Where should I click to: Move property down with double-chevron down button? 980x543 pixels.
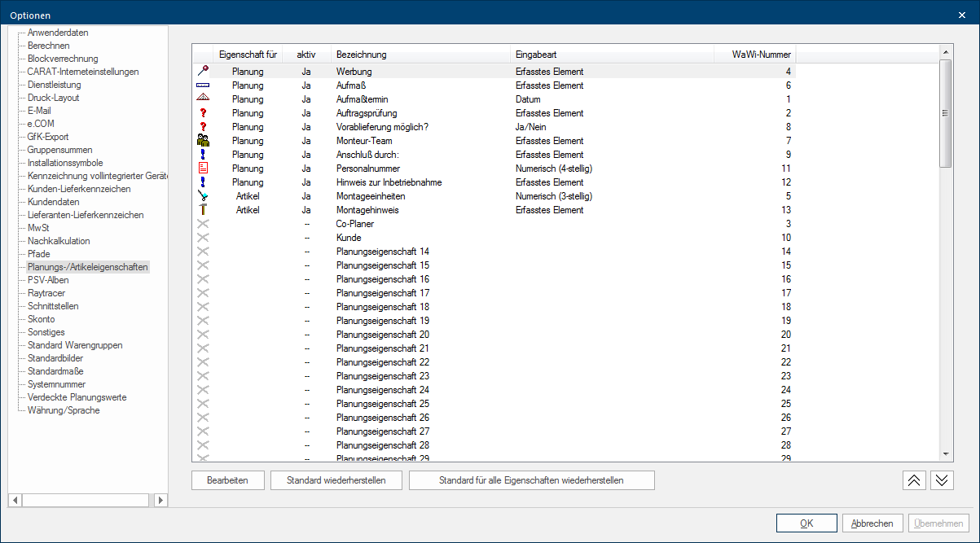pyautogui.click(x=942, y=480)
